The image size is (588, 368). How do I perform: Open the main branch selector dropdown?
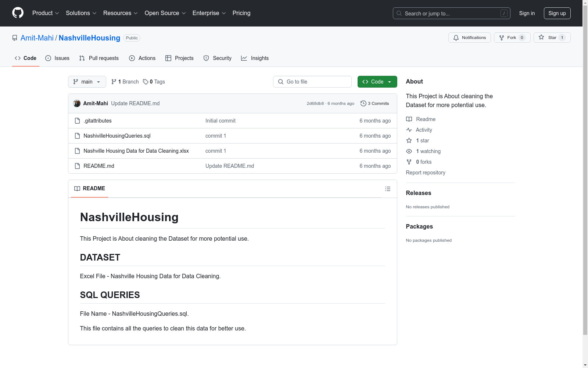[87, 82]
